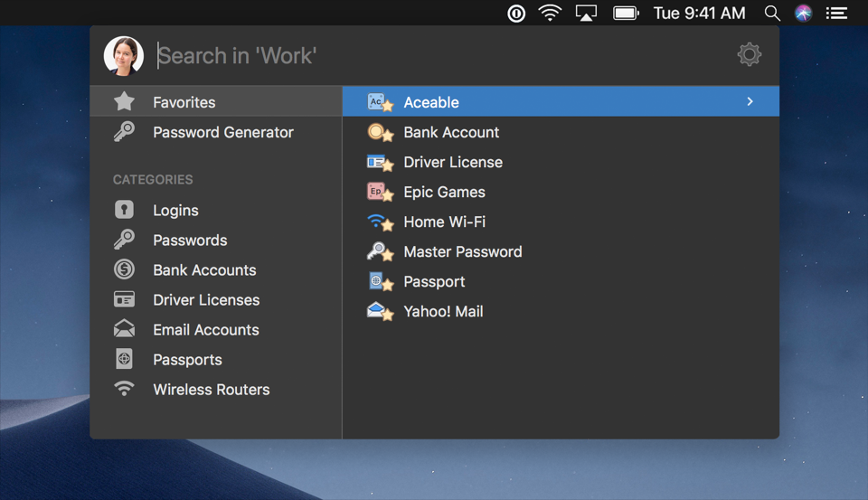Open the Driver Licenses category label

206,300
